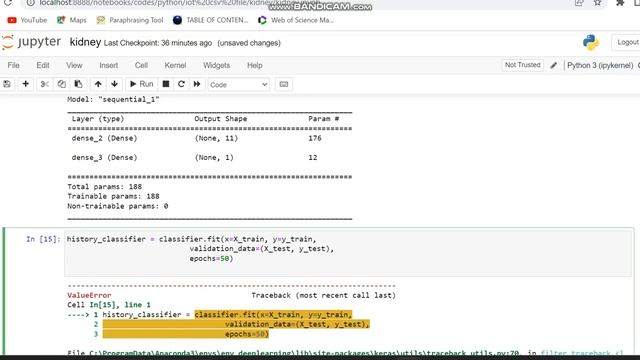Screen dimensions: 640x360
Task: Click the validation_data code line
Action: click(262, 249)
